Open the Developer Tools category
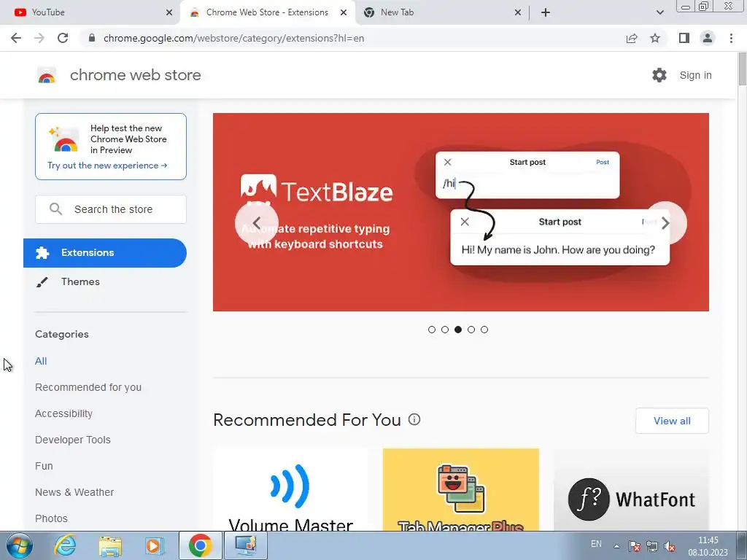The height and width of the screenshot is (560, 747). (x=73, y=440)
